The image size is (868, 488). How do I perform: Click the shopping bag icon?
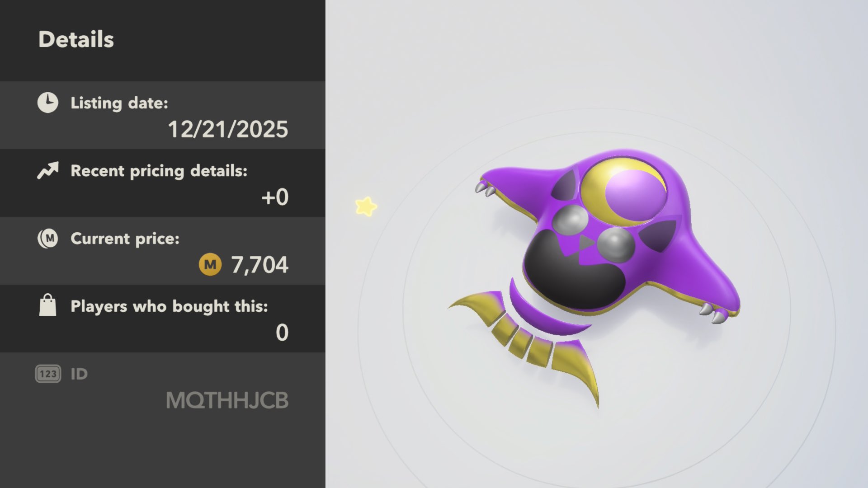coord(47,305)
